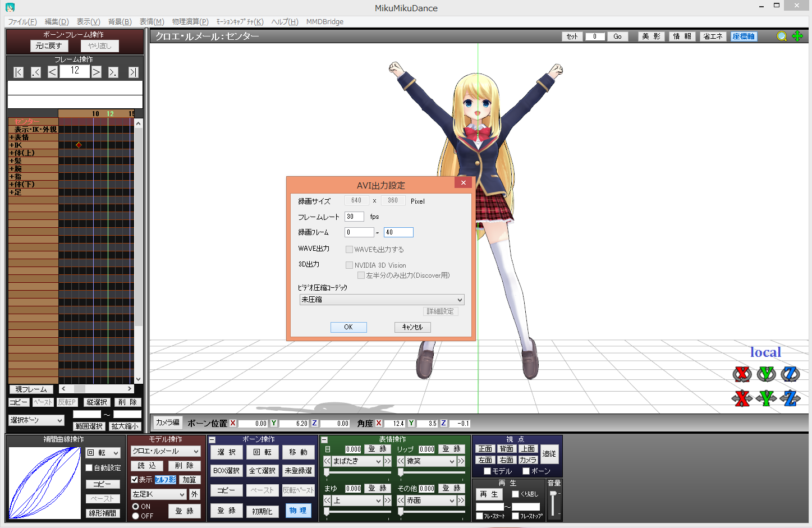Viewport: 812px width, 528px height.
Task: Enable the 自動設定 auto-setting checkbox
Action: (x=89, y=467)
